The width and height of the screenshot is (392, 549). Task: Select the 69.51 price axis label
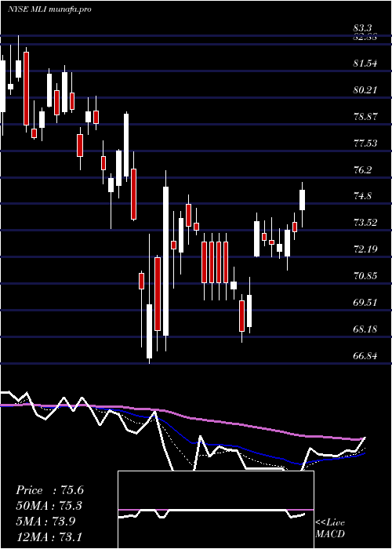[x=365, y=303]
